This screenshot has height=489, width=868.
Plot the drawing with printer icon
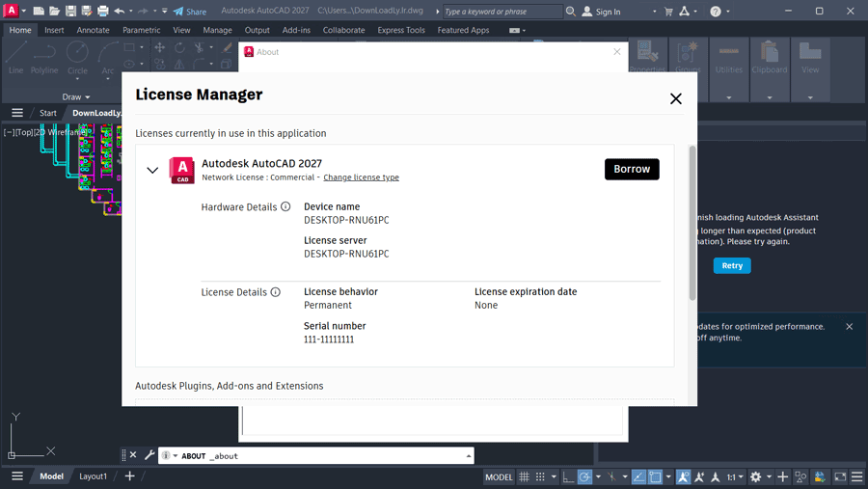click(x=103, y=11)
